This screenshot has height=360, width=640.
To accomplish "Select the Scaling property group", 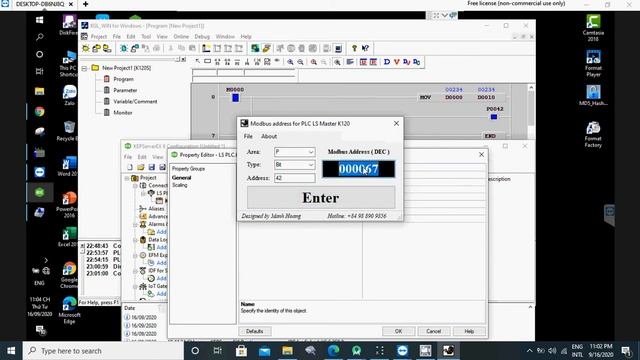I will pos(180,185).
